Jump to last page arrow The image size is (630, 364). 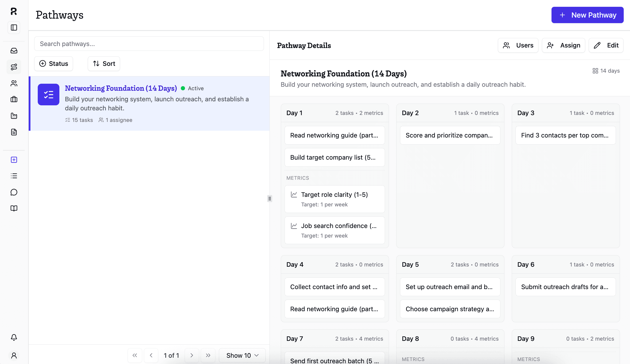point(208,355)
